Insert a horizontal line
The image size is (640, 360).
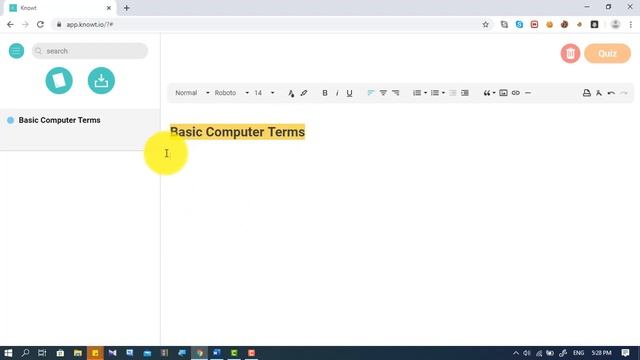[528, 93]
